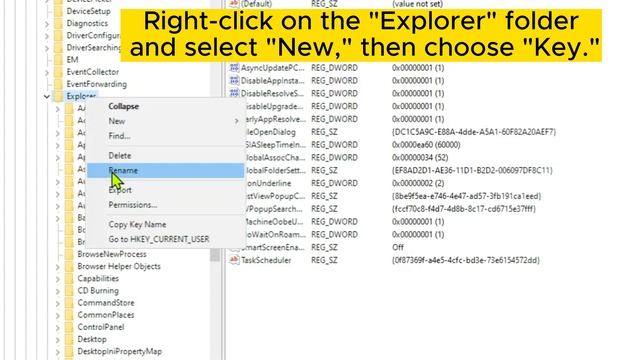
Task: Click the (value not set) data cell
Action: 418,4
